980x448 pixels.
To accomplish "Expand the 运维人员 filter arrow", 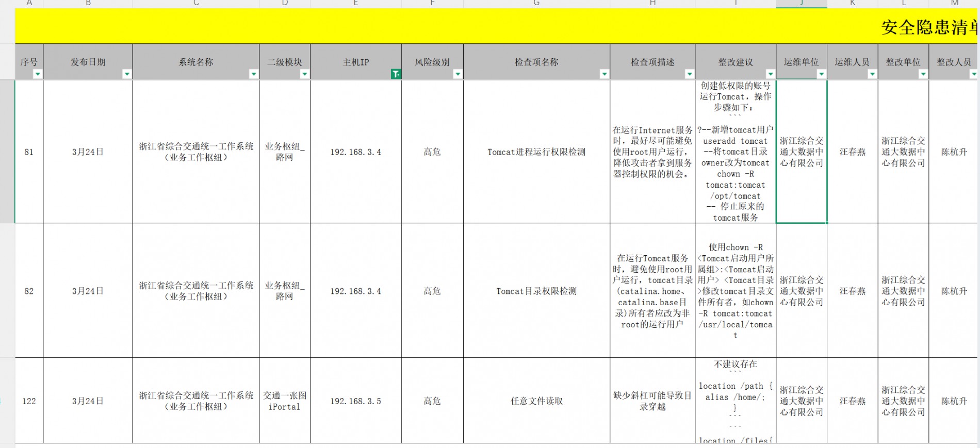I will pos(872,74).
